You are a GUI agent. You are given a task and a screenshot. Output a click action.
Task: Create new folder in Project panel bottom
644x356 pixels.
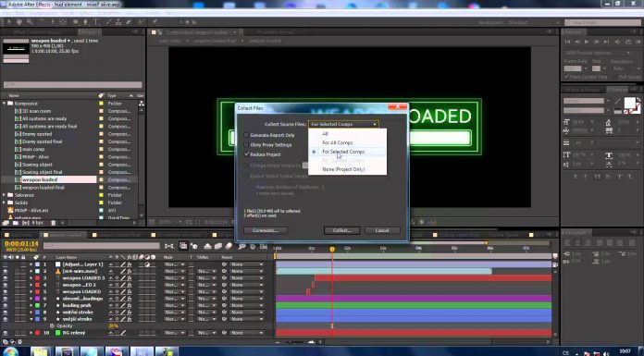point(15,223)
